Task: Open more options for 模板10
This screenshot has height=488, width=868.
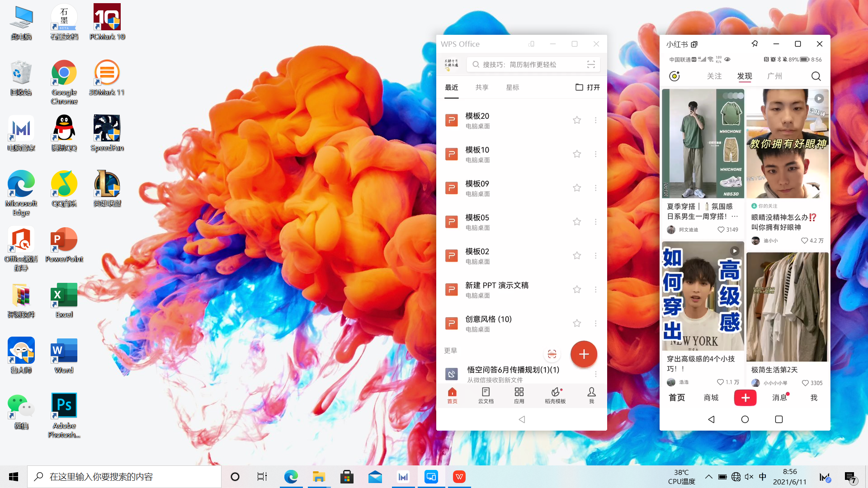Action: [x=595, y=154]
